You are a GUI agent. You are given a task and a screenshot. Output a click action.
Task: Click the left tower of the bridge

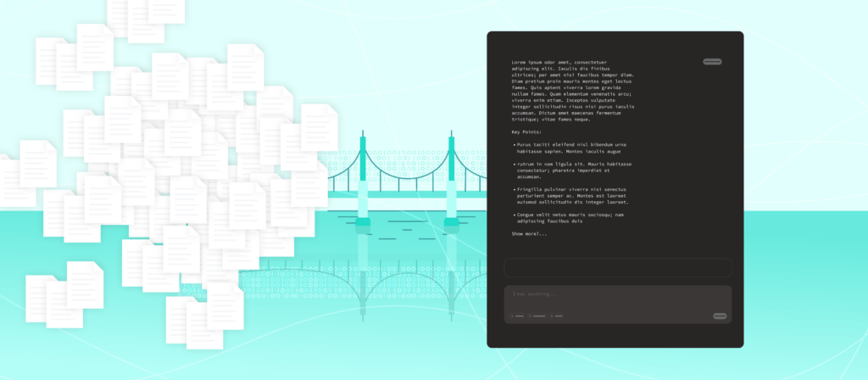pyautogui.click(x=363, y=177)
